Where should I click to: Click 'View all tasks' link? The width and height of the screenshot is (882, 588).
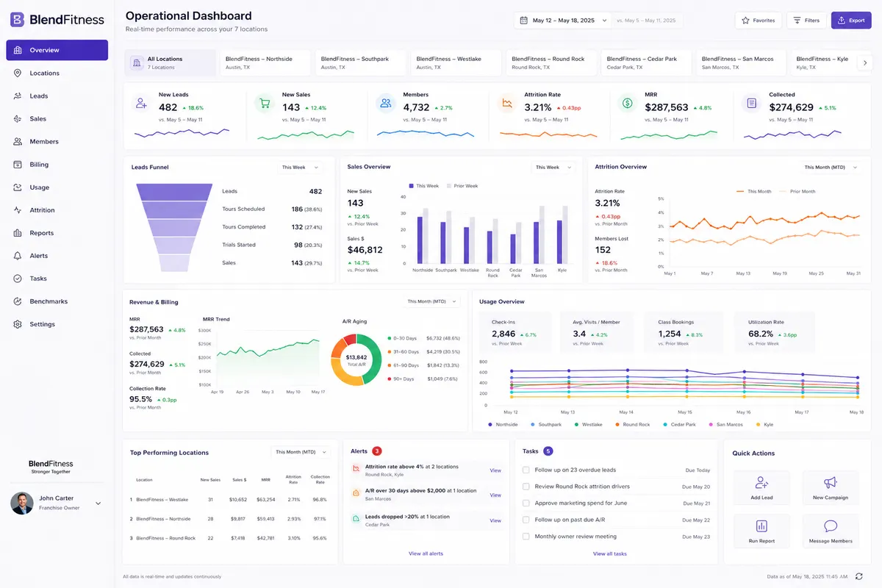(610, 553)
